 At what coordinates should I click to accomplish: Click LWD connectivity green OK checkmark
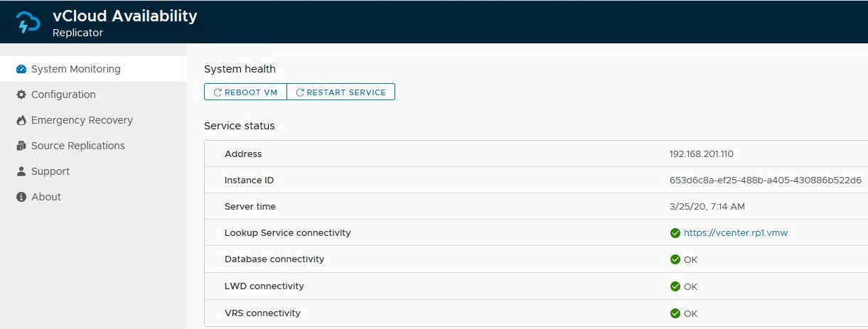tap(675, 286)
